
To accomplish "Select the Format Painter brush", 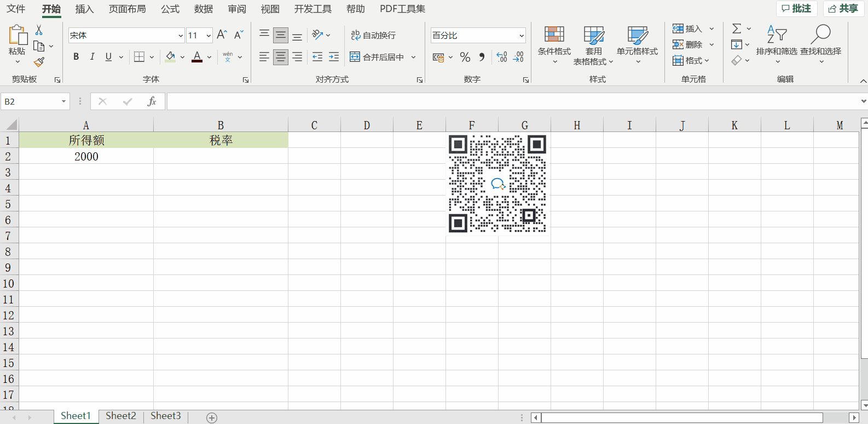I will [x=39, y=62].
